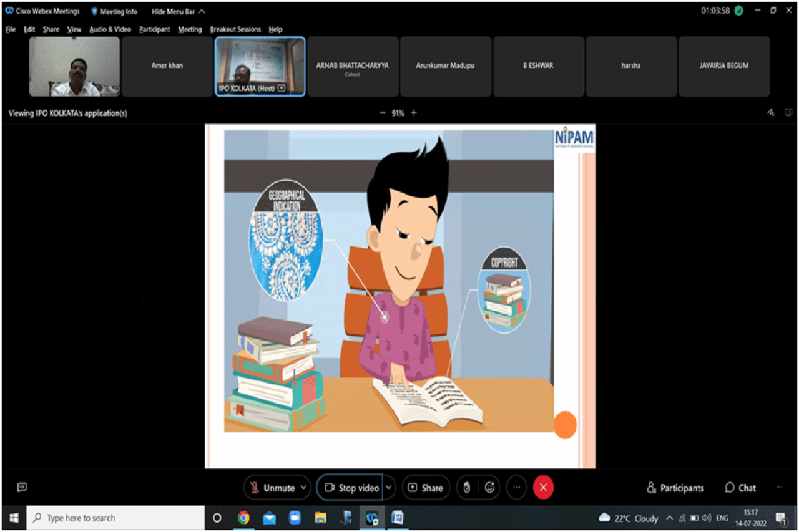The image size is (799, 532).
Task: Open the Chat panel
Action: [x=740, y=488]
